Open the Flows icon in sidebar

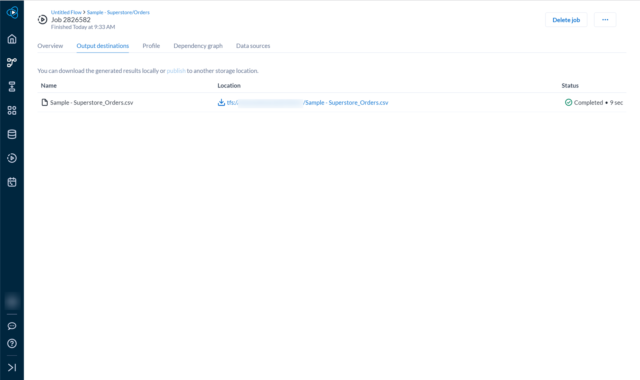point(12,62)
